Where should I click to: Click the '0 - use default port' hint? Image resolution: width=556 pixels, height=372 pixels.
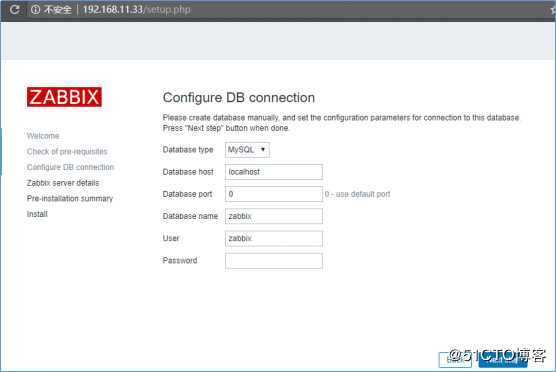pyautogui.click(x=357, y=194)
